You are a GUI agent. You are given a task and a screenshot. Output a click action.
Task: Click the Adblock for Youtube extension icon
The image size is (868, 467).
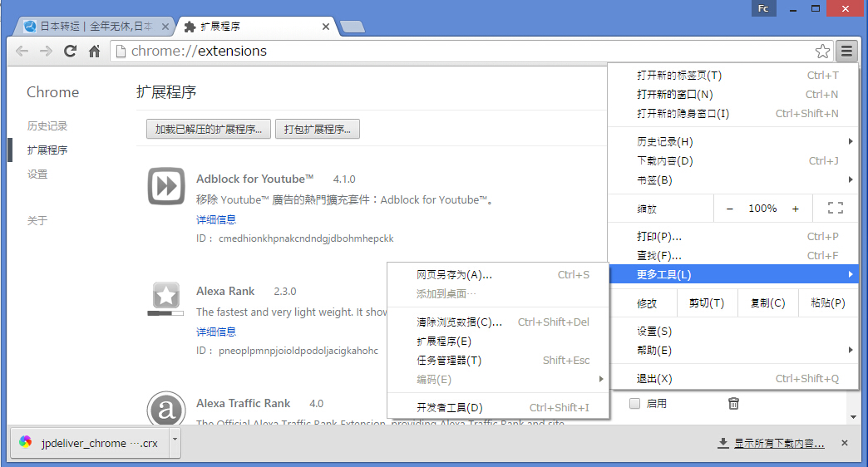pos(165,185)
